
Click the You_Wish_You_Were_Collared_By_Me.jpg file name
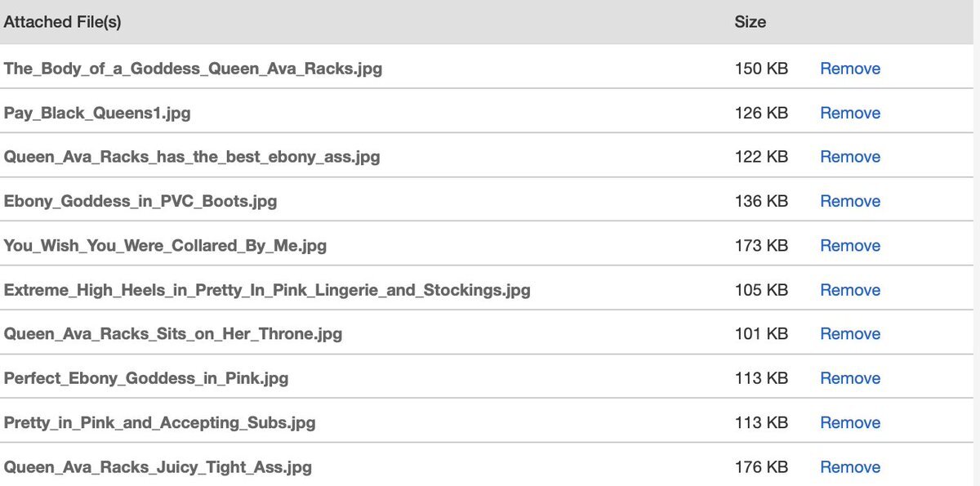coord(165,245)
